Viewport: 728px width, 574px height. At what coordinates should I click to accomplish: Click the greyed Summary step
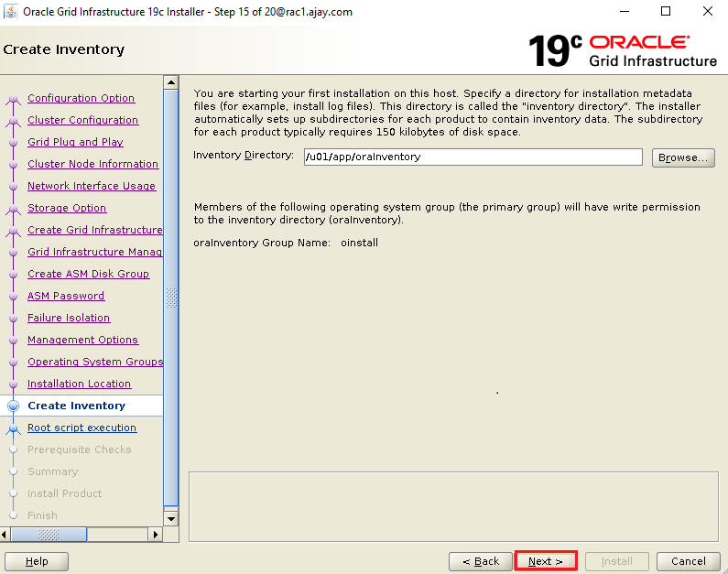53,471
